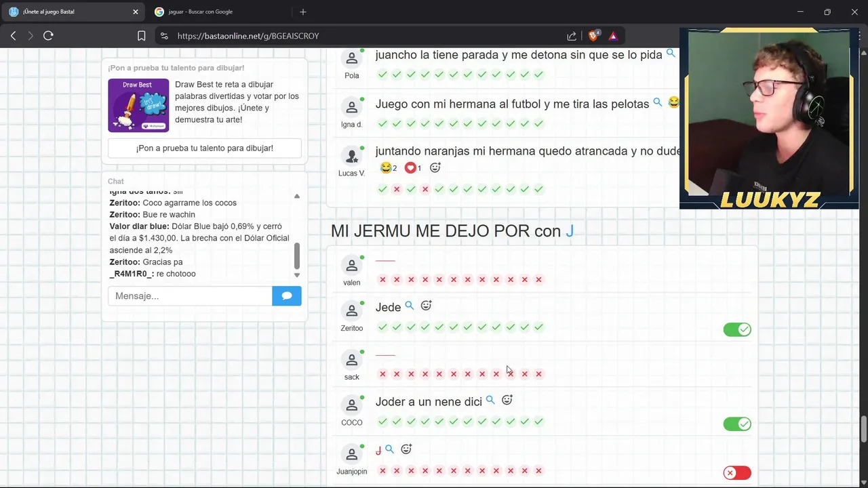Screen dimensions: 868x488
Task: Click the laughing emoji reaction with count 2
Action: pos(388,167)
